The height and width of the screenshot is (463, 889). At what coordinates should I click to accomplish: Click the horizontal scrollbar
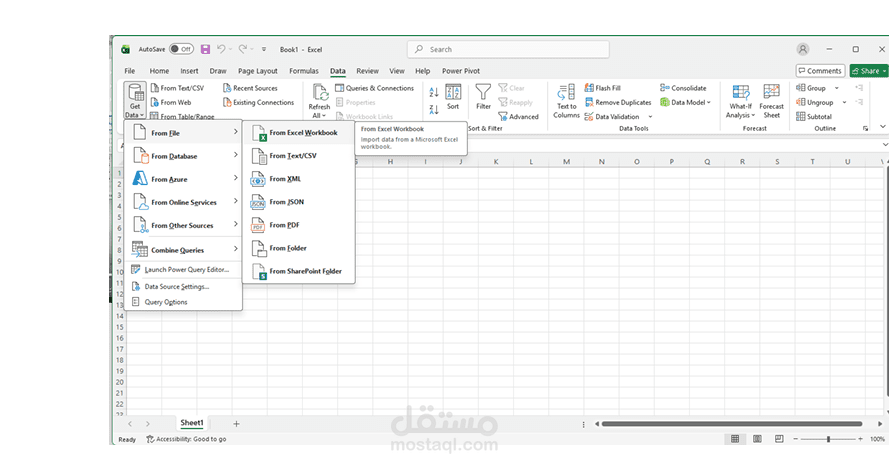(731, 424)
